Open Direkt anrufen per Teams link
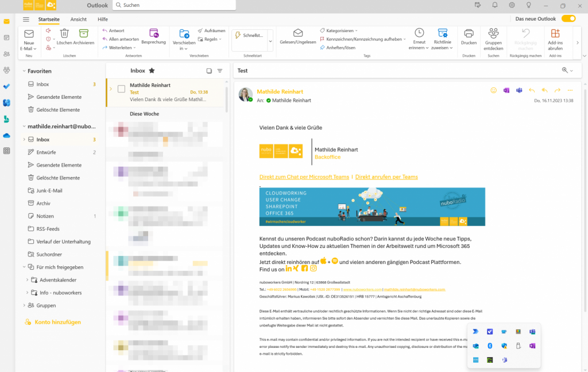Viewport: 588px width, 372px height. (386, 177)
